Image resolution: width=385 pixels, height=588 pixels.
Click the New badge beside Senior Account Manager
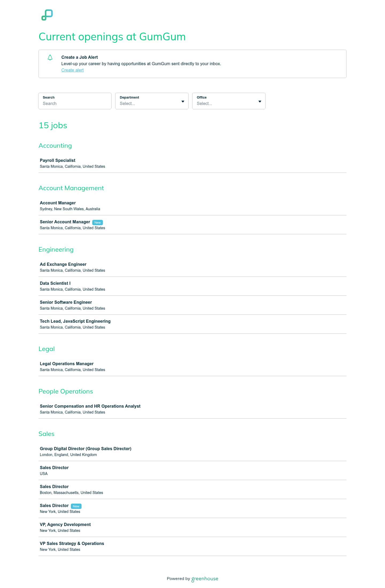[98, 223]
